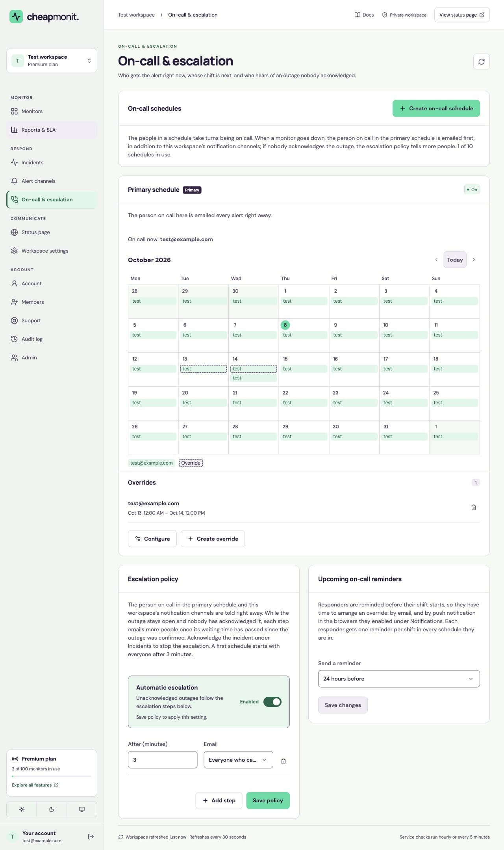Screen dimensions: 504x850
Task: Open Admin in the sidebar
Action: 52,358
